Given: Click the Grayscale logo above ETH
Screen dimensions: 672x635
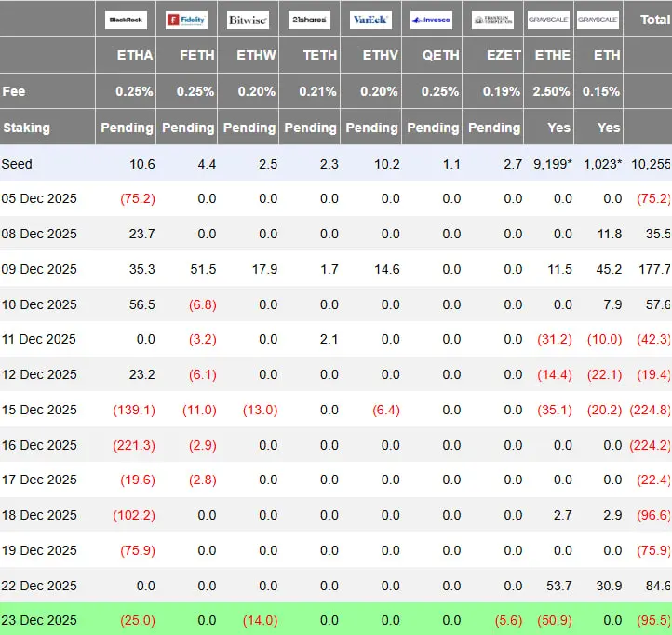Looking at the screenshot, I should click(x=598, y=20).
